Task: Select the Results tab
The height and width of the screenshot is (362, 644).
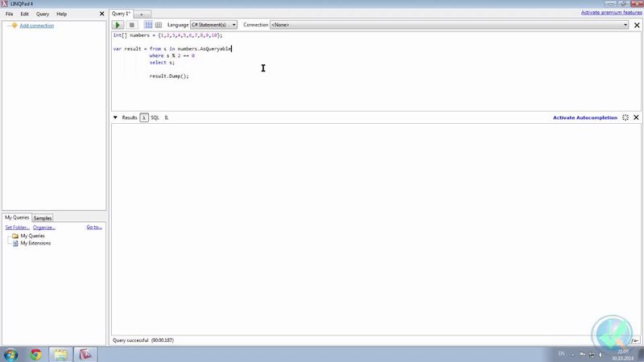Action: [x=130, y=117]
